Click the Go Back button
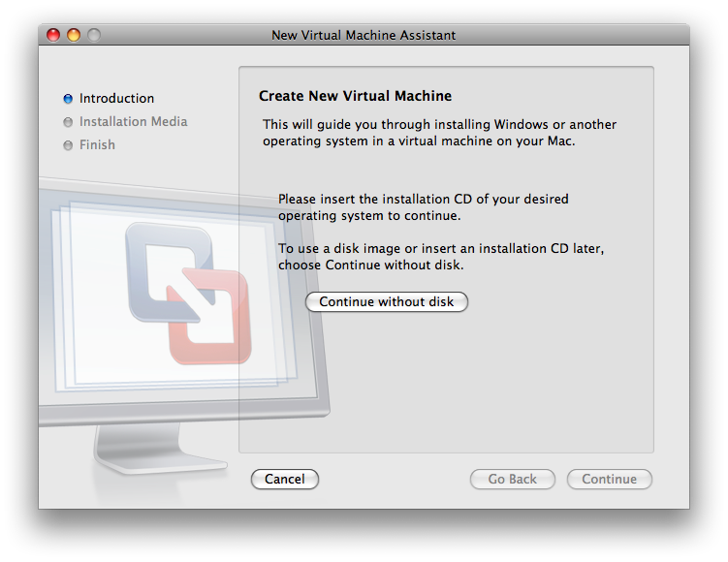 coord(512,479)
